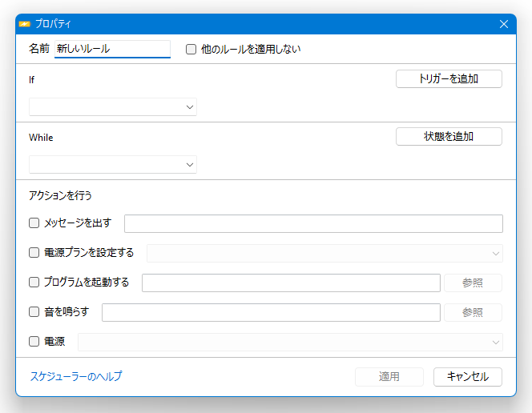Click 参照 button next to program field

[x=473, y=283]
